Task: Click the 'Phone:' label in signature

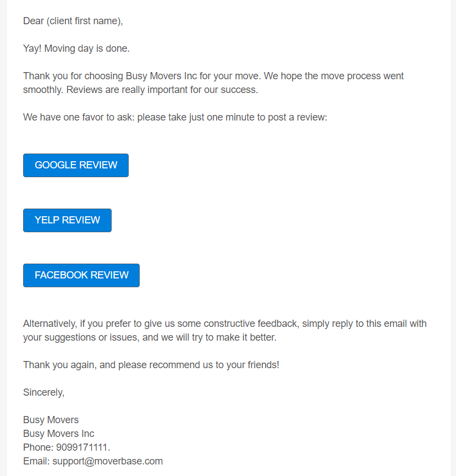Action: pos(38,447)
